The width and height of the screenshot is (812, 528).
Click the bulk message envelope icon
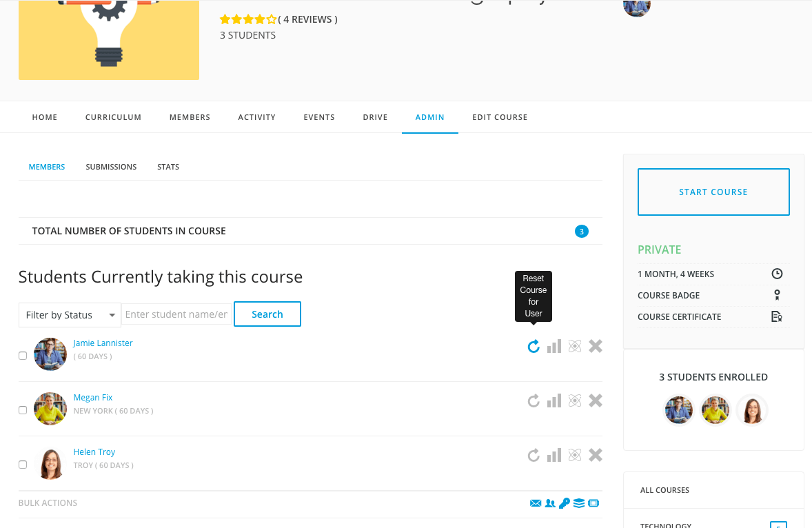(536, 503)
